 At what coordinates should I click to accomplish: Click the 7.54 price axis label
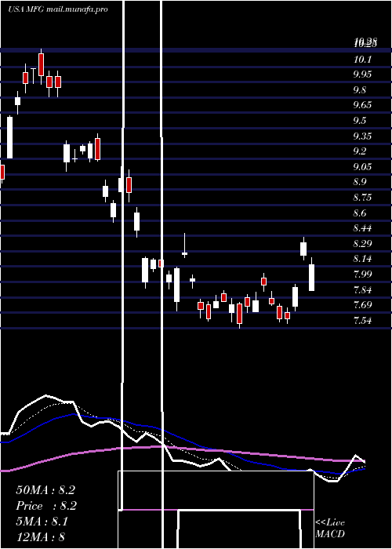pos(362,320)
